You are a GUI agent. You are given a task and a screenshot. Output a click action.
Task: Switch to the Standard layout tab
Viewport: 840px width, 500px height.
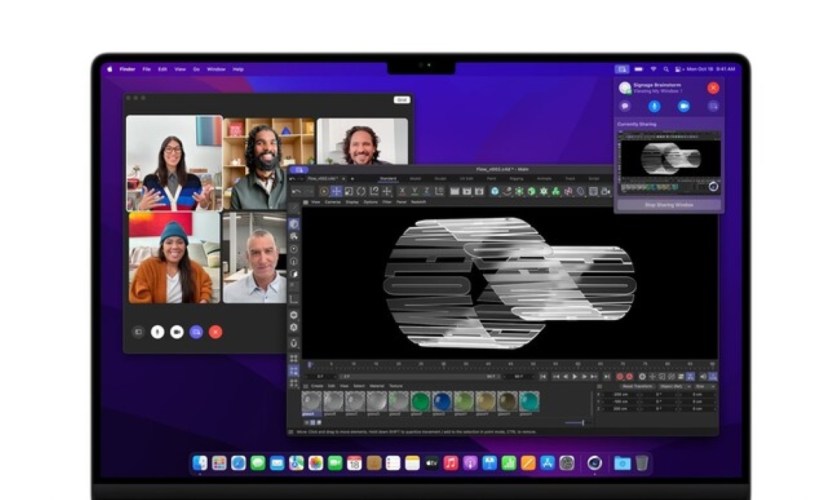click(x=388, y=178)
